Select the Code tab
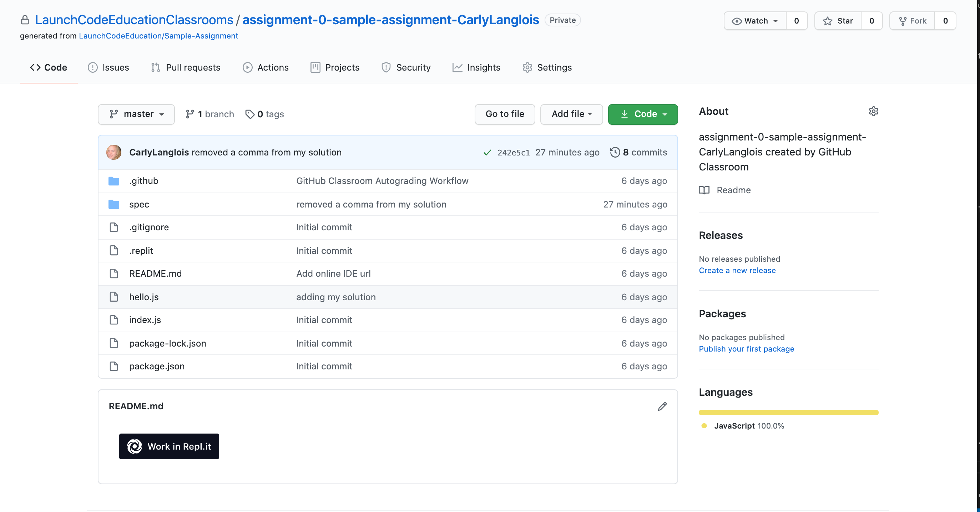The height and width of the screenshot is (512, 980). coord(49,67)
